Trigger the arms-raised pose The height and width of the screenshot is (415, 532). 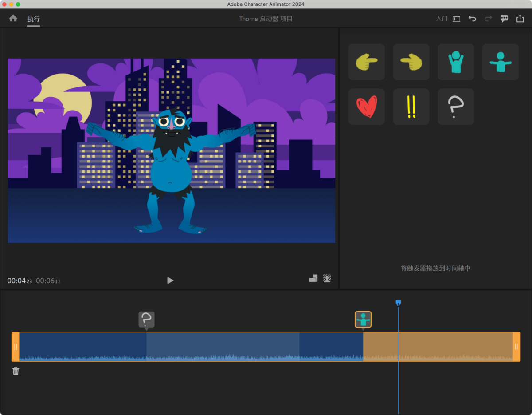[456, 62]
